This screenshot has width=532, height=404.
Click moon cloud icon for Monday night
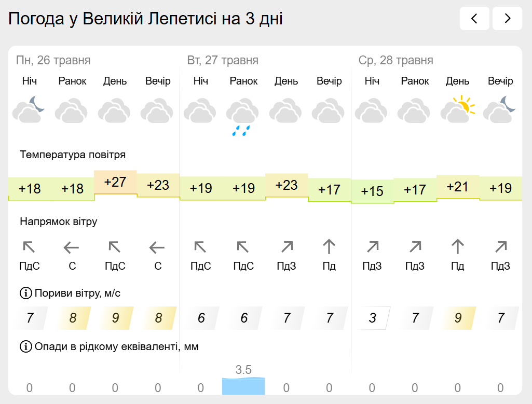29,109
